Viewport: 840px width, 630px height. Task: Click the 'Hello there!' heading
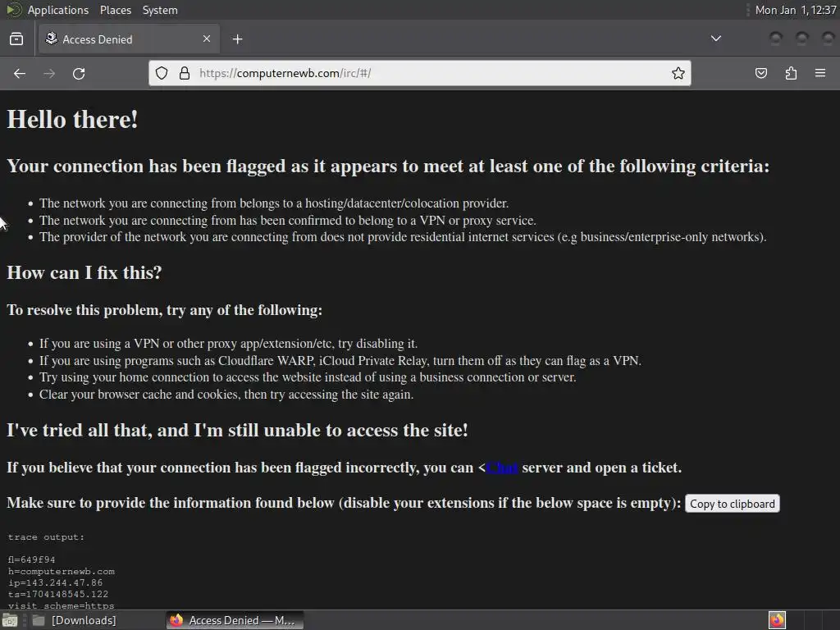point(72,120)
